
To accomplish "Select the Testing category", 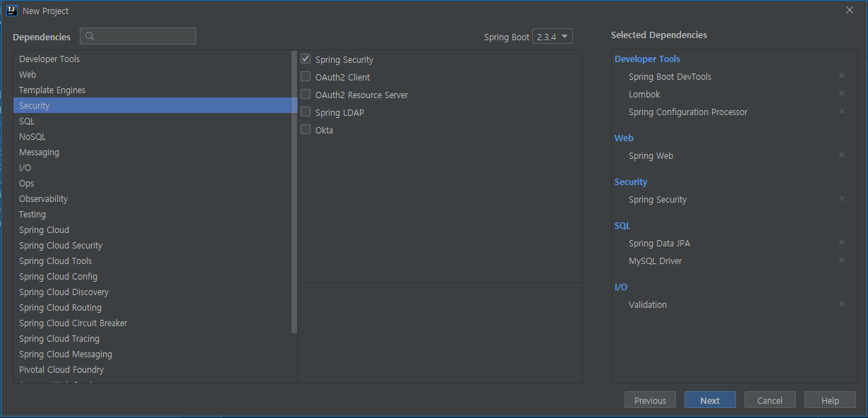I will [152, 215].
